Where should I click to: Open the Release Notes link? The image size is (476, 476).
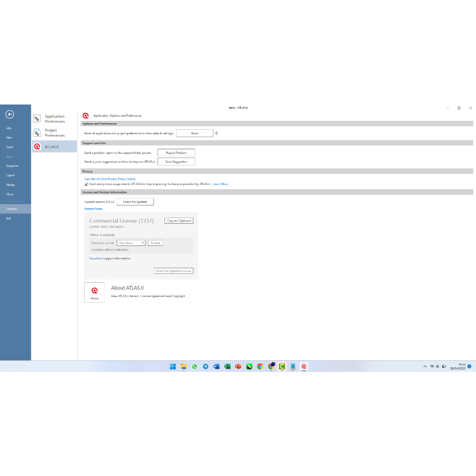click(x=93, y=209)
